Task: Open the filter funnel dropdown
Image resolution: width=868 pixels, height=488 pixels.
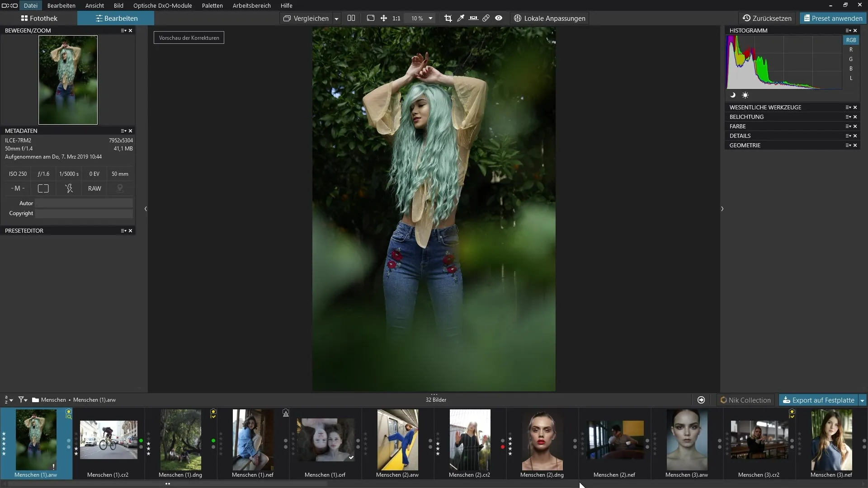Action: tap(23, 400)
